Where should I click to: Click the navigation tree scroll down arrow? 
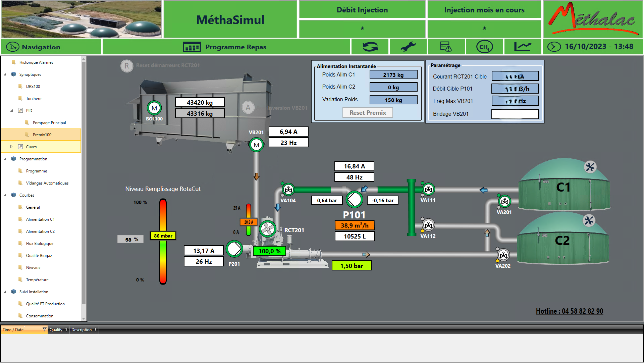point(84,319)
